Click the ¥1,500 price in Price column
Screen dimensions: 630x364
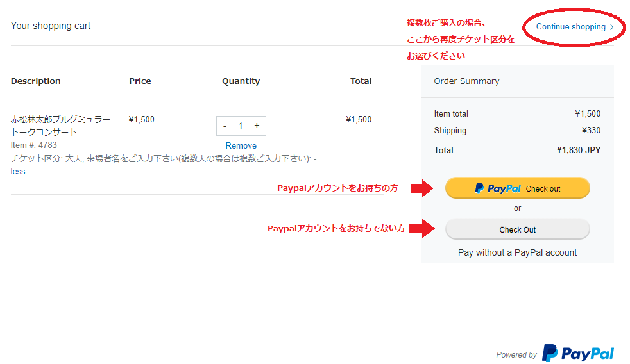141,119
